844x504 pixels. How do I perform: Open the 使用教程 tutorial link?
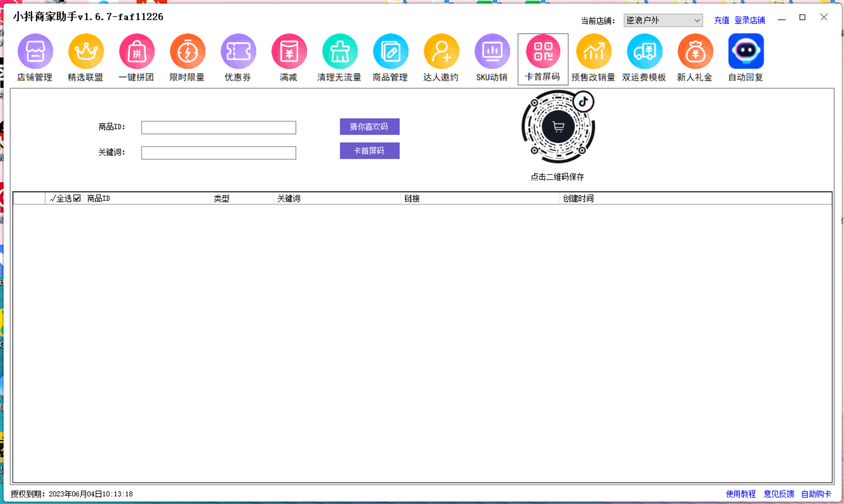[740, 494]
